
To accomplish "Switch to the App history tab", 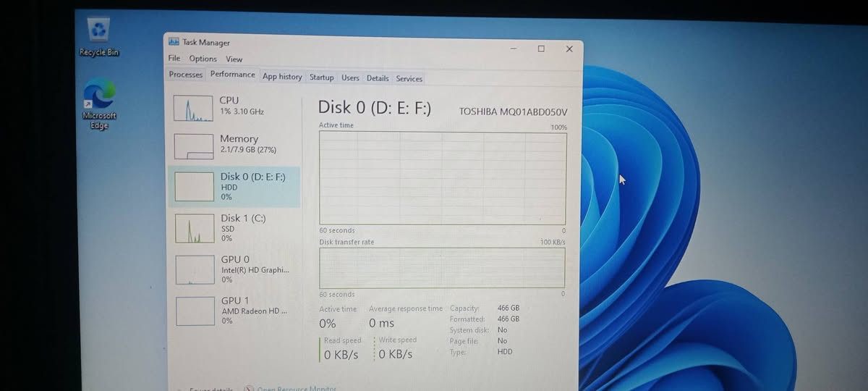I will pos(282,77).
